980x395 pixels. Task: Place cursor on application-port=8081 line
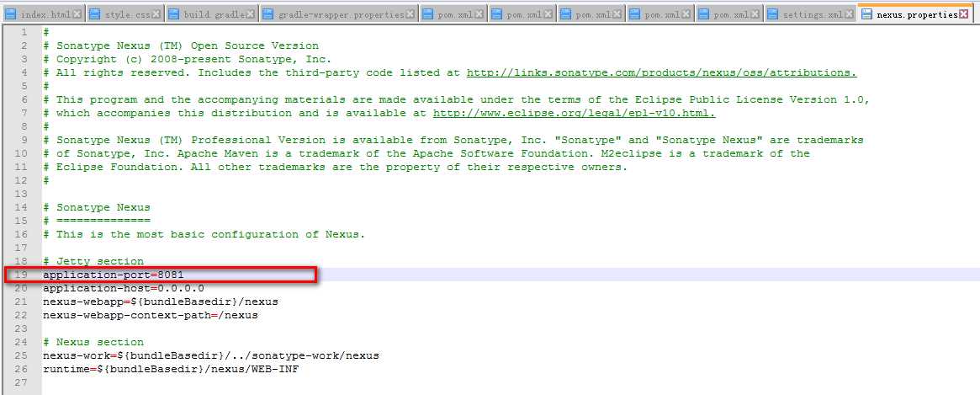113,275
